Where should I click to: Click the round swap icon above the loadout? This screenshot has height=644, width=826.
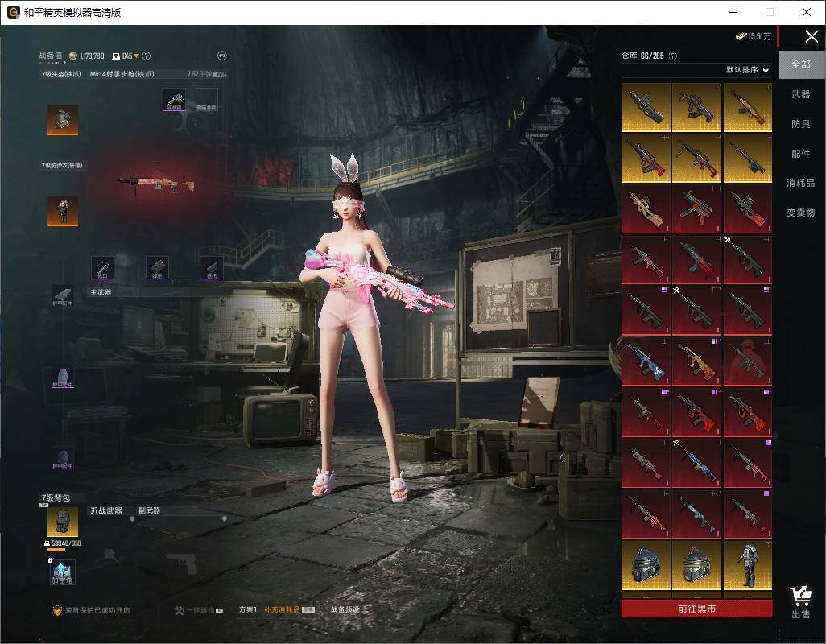point(221,56)
